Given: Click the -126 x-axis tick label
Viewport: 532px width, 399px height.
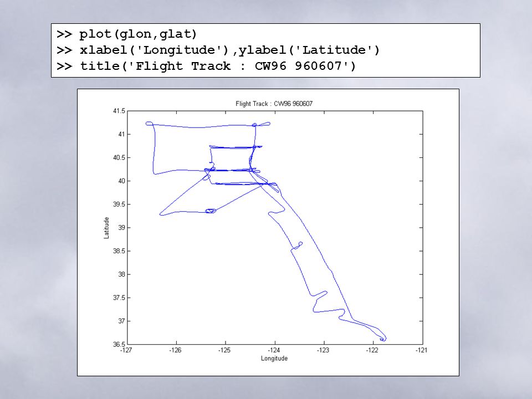Looking at the screenshot, I should pyautogui.click(x=176, y=350).
